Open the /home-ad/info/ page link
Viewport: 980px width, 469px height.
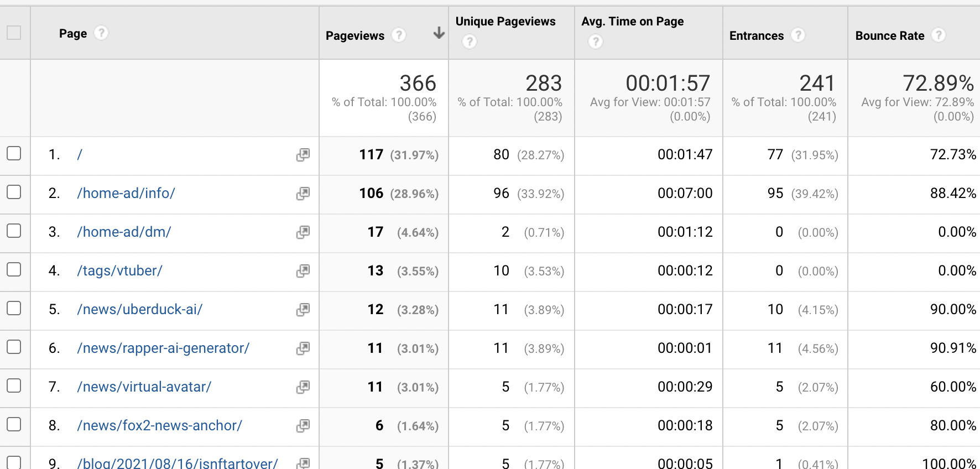[x=126, y=194]
